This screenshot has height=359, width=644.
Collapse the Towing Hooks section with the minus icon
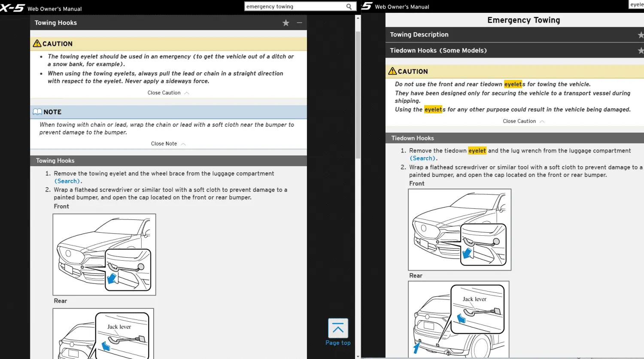click(x=300, y=23)
